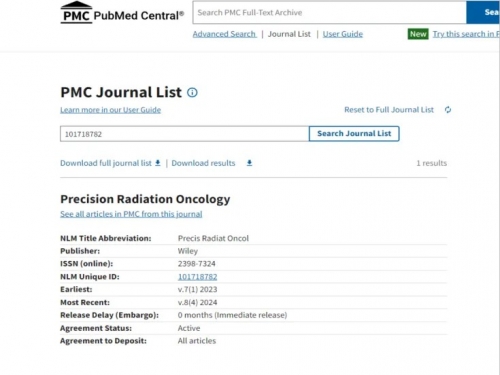Open See all articles in PMC from this journal

pyautogui.click(x=131, y=214)
